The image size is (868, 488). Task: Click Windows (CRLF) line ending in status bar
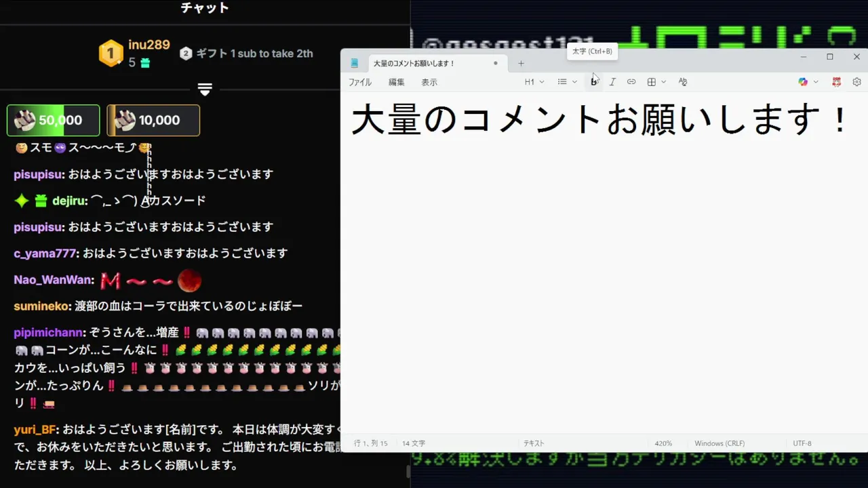(719, 443)
